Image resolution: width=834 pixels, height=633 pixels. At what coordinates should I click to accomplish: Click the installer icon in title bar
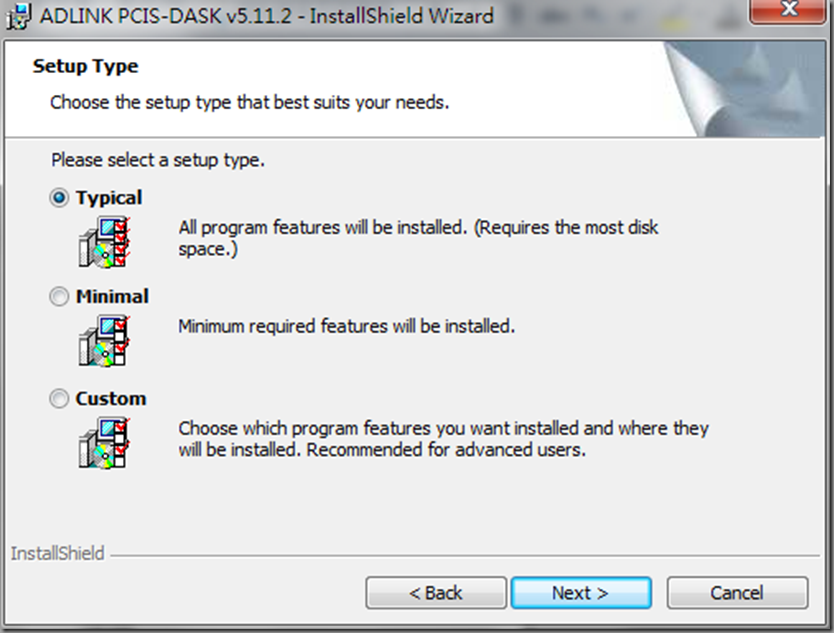click(19, 16)
